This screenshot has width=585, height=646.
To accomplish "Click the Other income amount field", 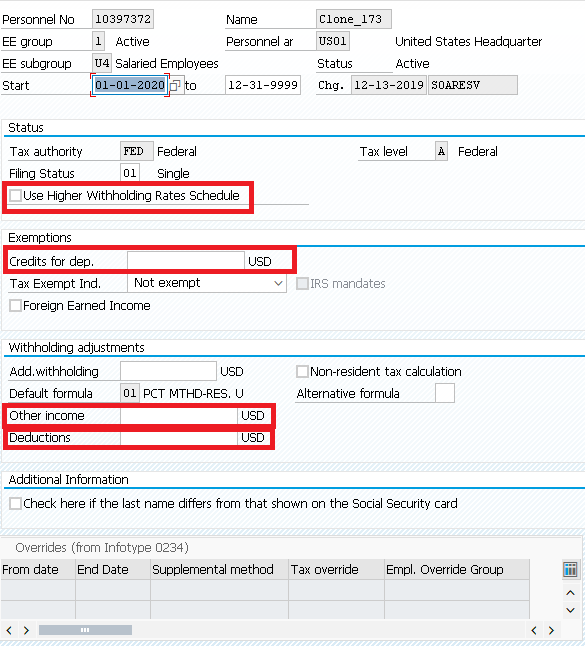I will [179, 415].
